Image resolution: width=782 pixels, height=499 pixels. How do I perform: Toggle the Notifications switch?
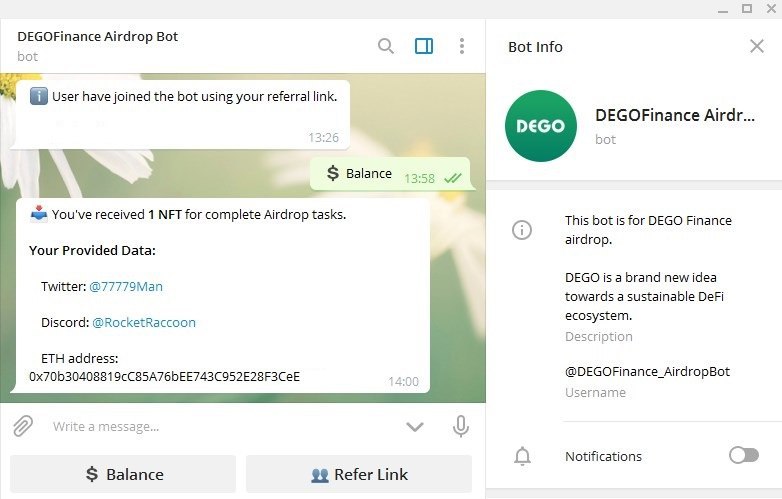pos(744,455)
